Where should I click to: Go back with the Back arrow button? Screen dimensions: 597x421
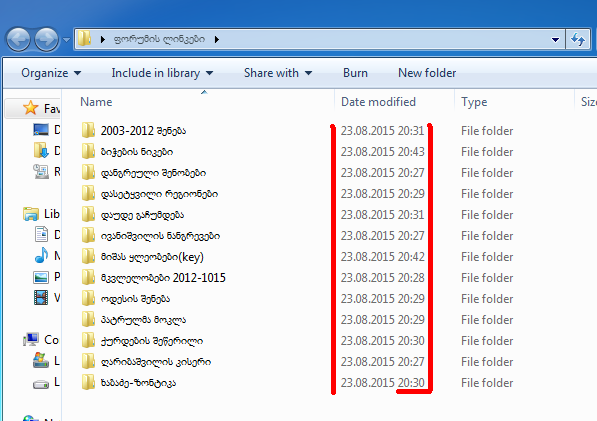point(18,39)
